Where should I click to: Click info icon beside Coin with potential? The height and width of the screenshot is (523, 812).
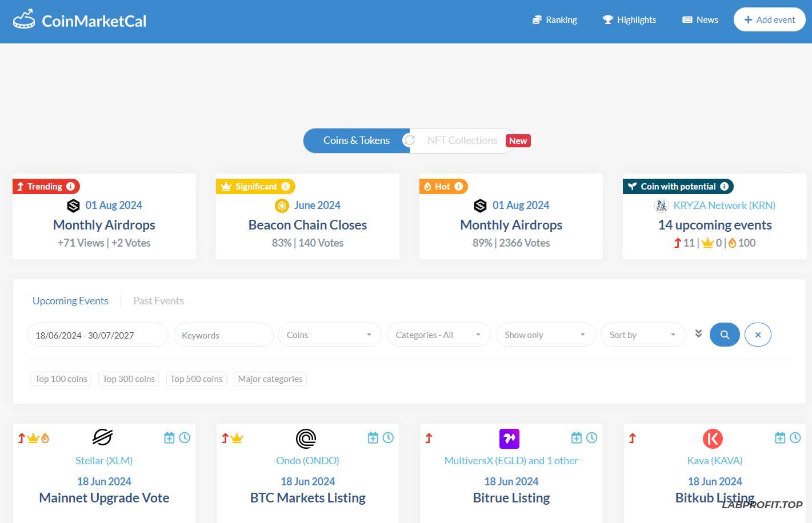pos(724,187)
